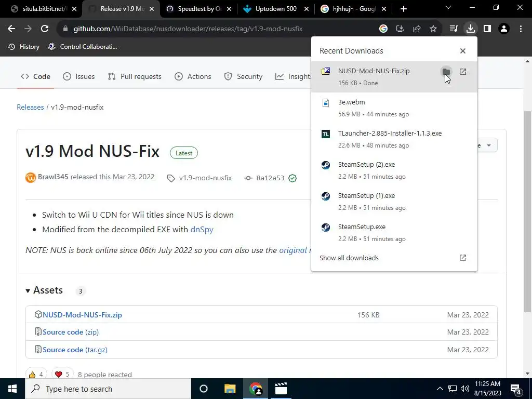The width and height of the screenshot is (532, 399).
Task: Open SteamSetup (1).exe download
Action: [x=394, y=202]
